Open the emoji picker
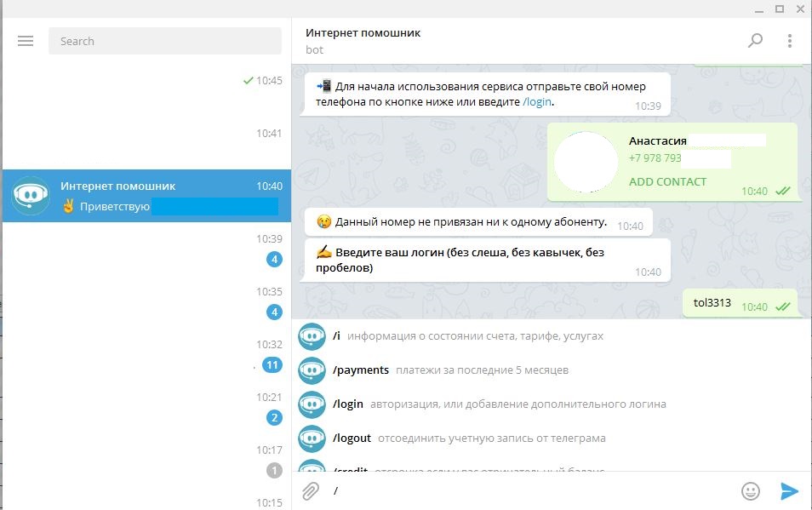This screenshot has height=510, width=812. 751,490
